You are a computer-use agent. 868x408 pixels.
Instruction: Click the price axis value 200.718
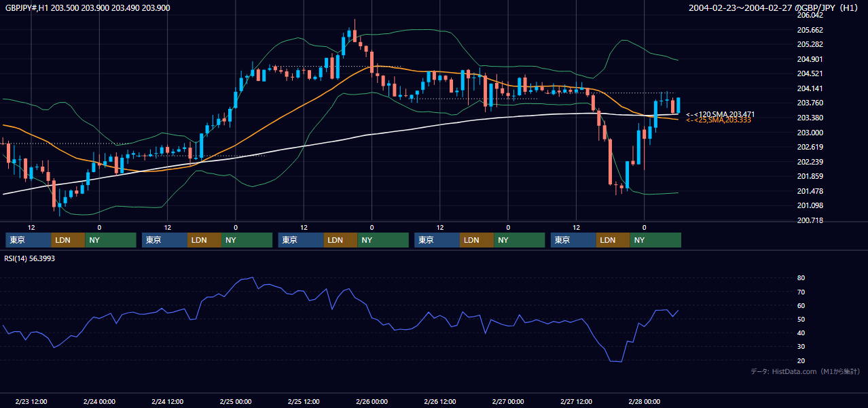[810, 220]
